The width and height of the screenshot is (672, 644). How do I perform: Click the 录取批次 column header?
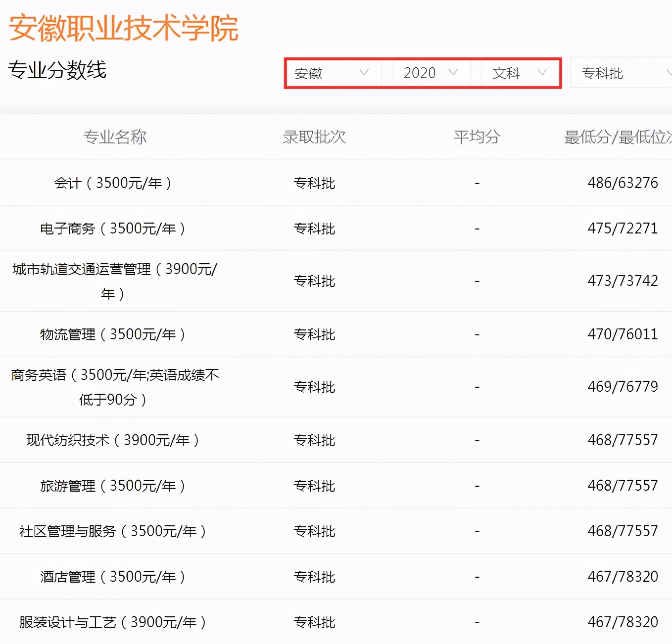314,137
